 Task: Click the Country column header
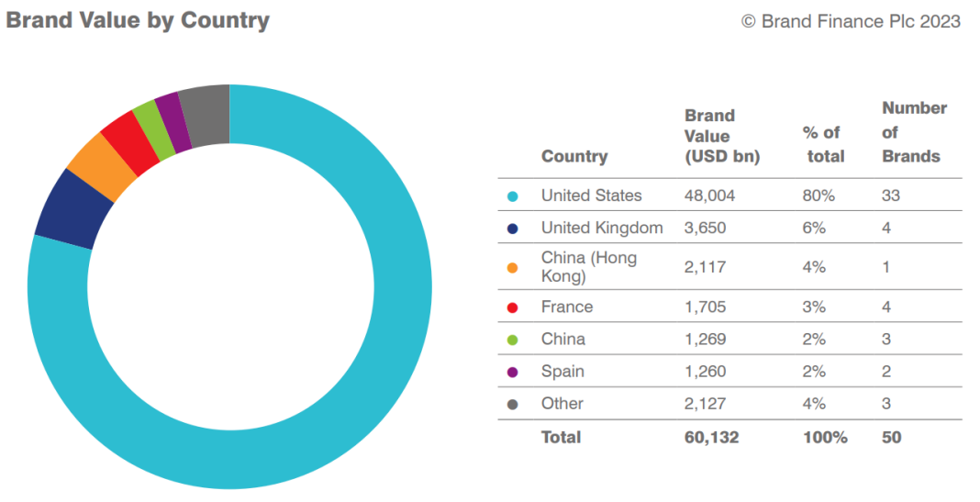(x=574, y=156)
